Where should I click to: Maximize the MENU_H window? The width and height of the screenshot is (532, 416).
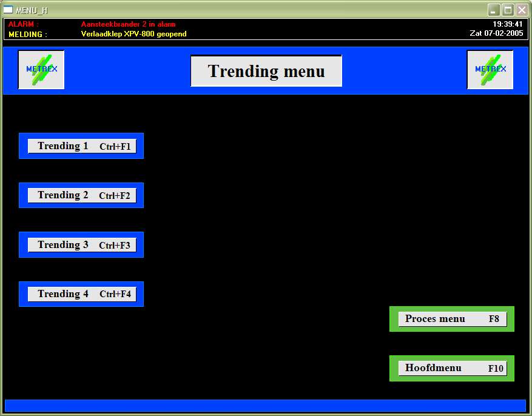[x=508, y=10]
